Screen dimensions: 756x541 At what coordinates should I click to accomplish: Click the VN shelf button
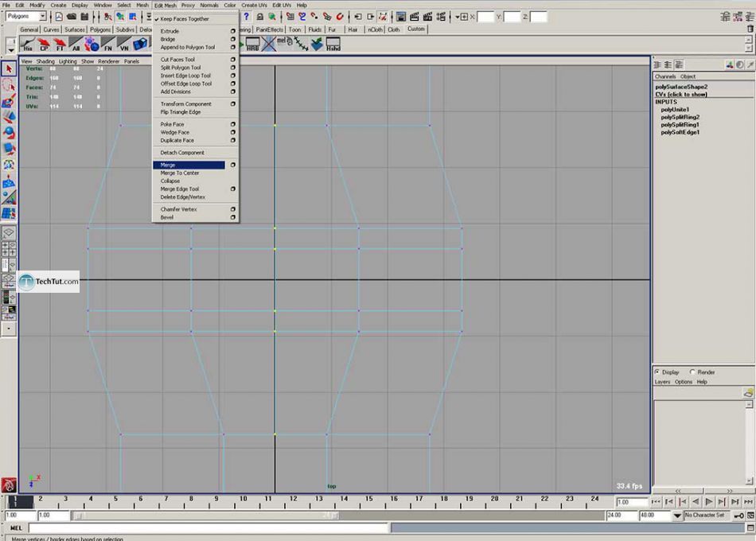click(x=124, y=45)
